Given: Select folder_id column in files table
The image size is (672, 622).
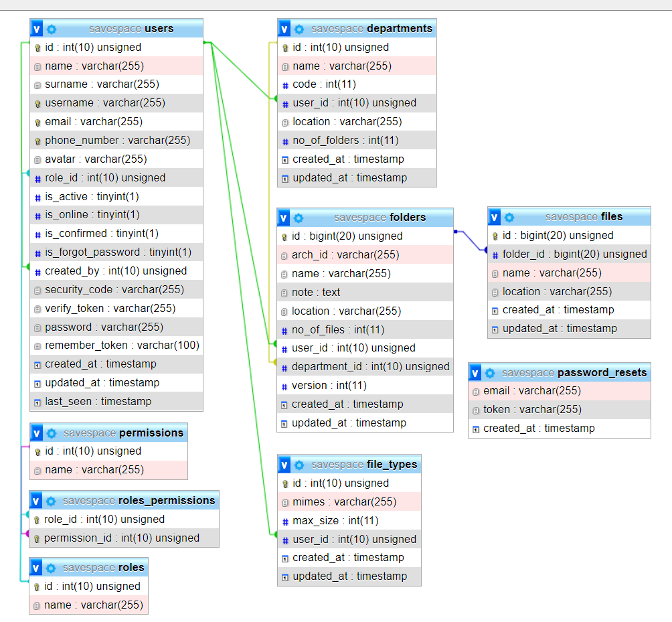Looking at the screenshot, I should click(574, 254).
